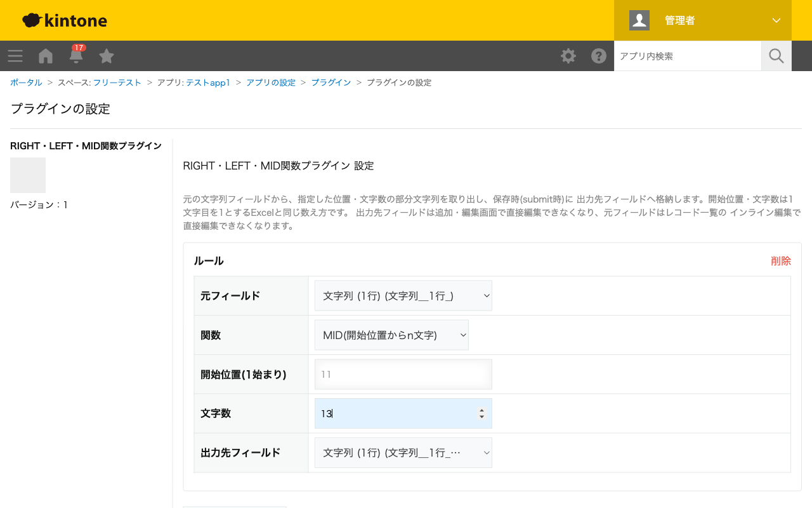
Task: Open the hamburger menu icon
Action: (x=15, y=56)
